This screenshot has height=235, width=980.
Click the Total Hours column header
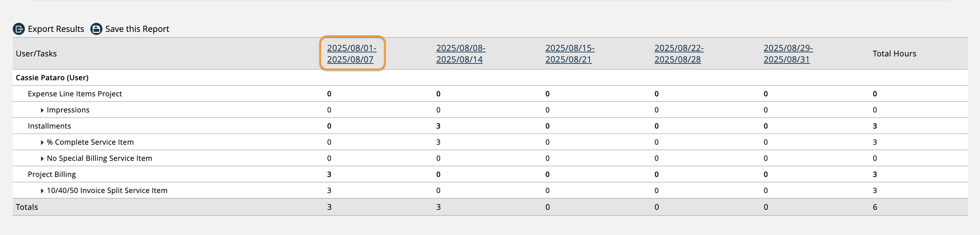pos(894,53)
